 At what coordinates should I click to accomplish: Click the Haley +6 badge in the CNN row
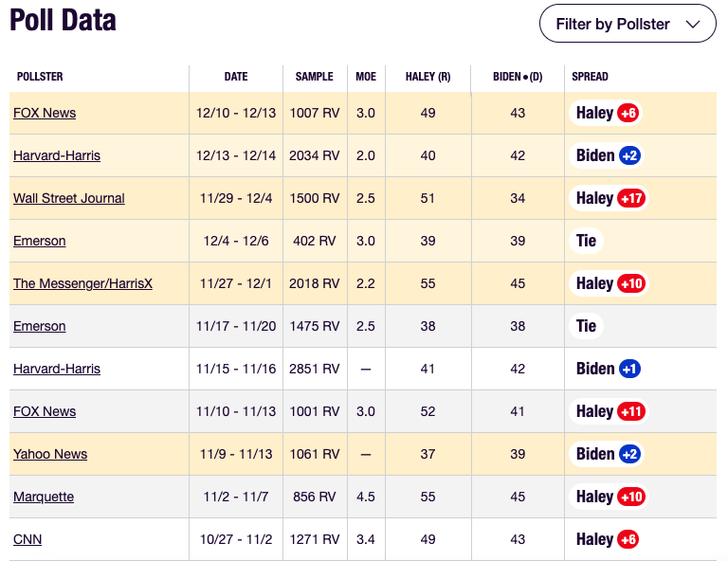[x=606, y=539]
